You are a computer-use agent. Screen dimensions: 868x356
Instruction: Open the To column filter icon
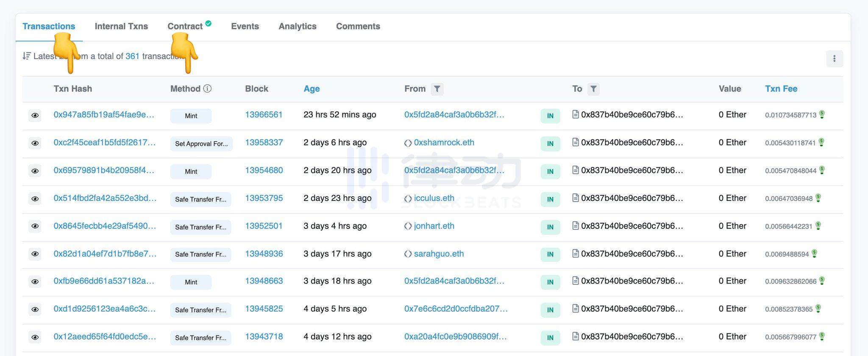click(x=593, y=89)
